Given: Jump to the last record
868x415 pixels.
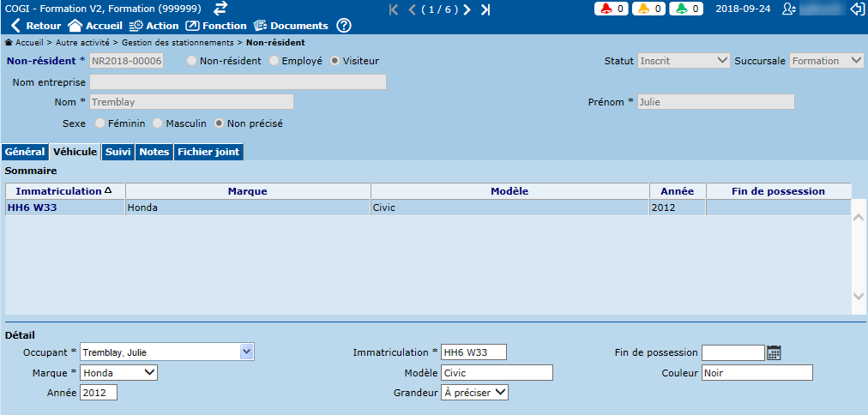Looking at the screenshot, I should 485,9.
